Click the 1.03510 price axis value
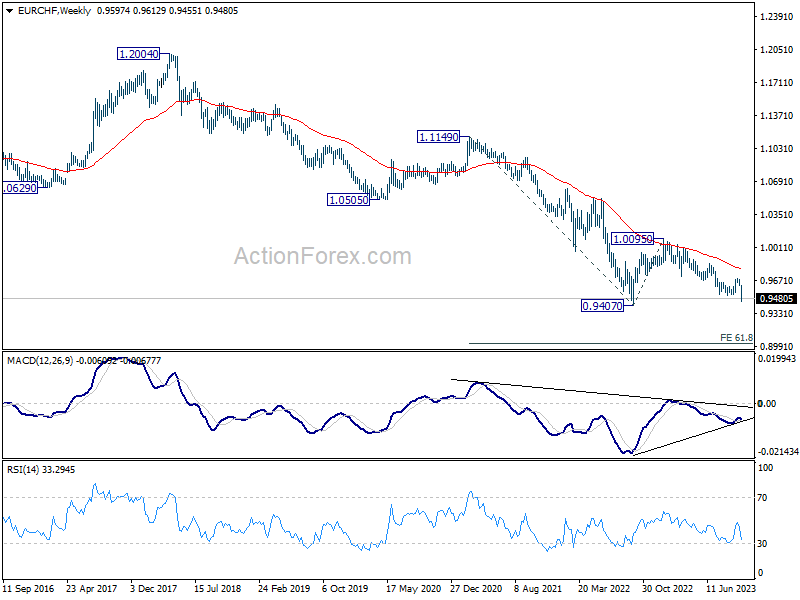This screenshot has height=600, width=800. click(777, 214)
